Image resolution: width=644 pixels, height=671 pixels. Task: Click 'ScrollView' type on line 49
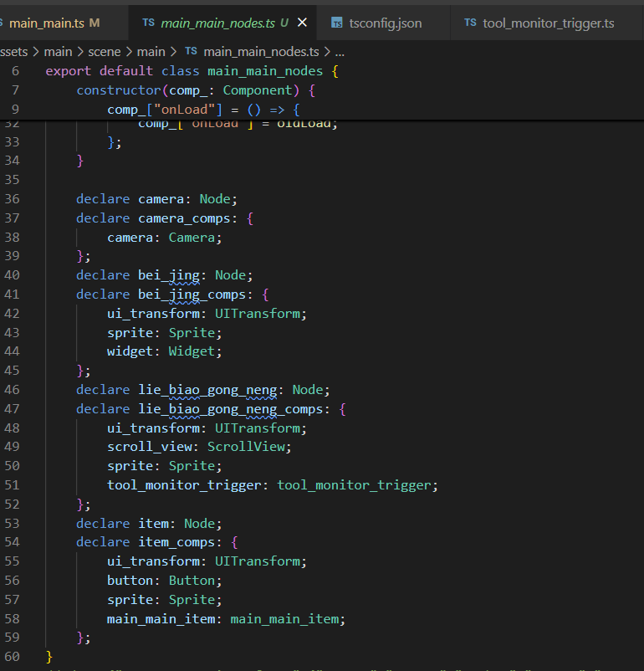(246, 447)
